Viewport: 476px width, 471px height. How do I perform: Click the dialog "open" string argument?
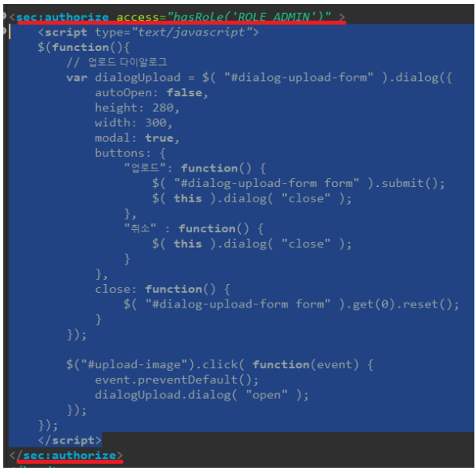[266, 395]
